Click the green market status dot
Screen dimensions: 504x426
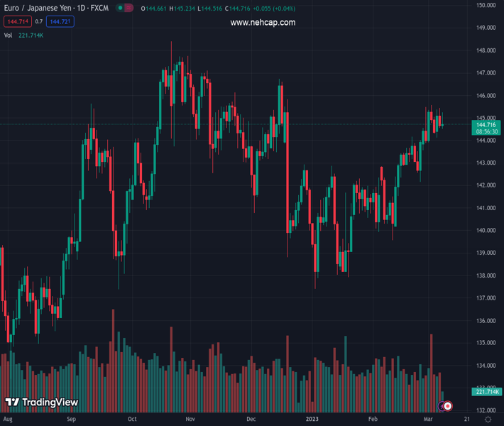pos(119,9)
